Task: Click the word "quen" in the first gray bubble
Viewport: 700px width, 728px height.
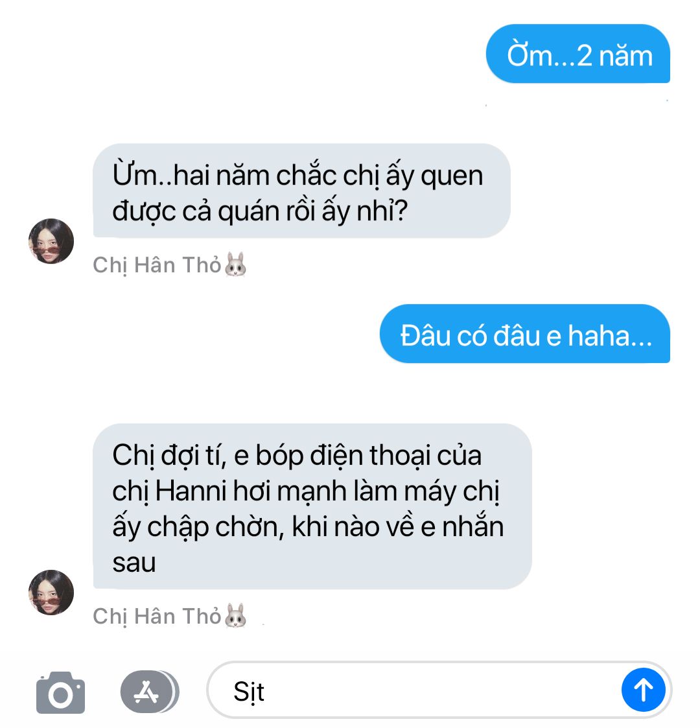Action: tap(452, 177)
